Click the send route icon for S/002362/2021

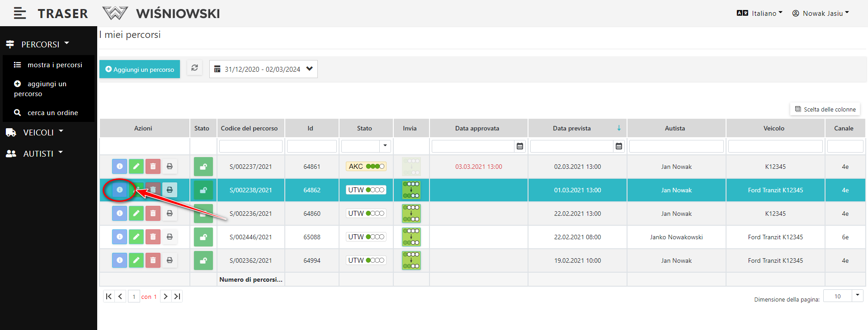pyautogui.click(x=411, y=260)
